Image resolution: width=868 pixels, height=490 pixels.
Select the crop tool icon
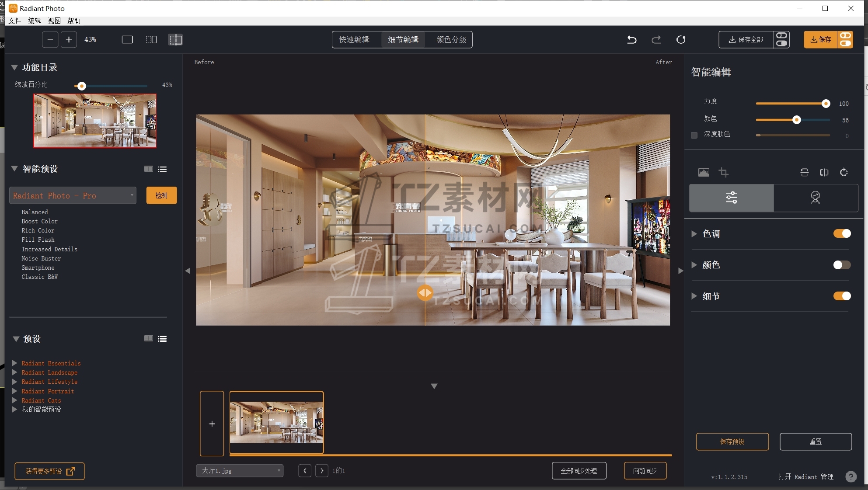[x=724, y=172]
